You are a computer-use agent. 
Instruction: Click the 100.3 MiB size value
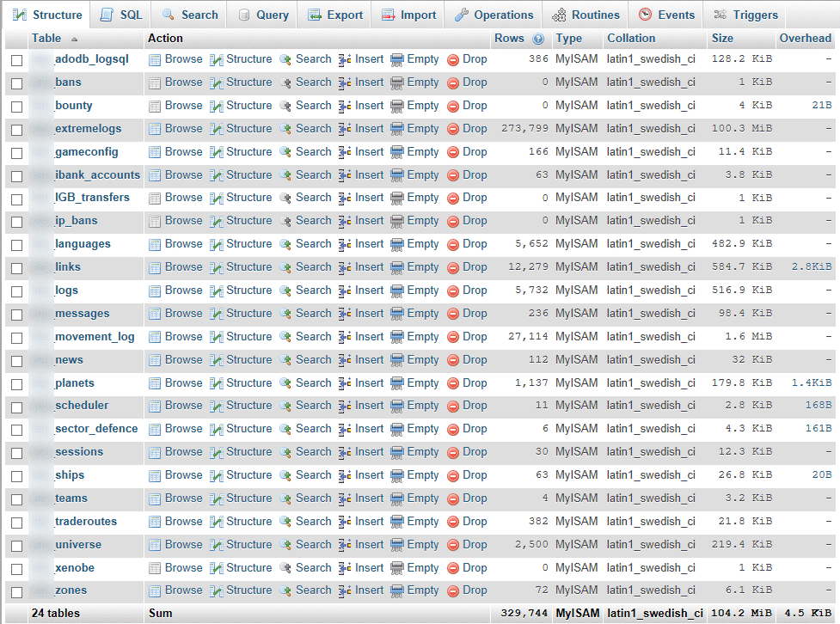(741, 129)
